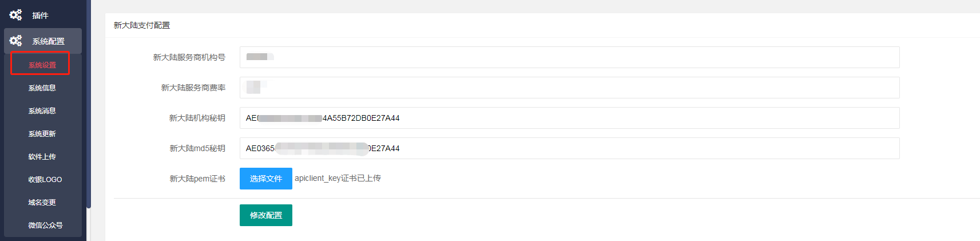Click the 新大陆服务商费率 text field
This screenshot has height=241, width=980.
[569, 88]
